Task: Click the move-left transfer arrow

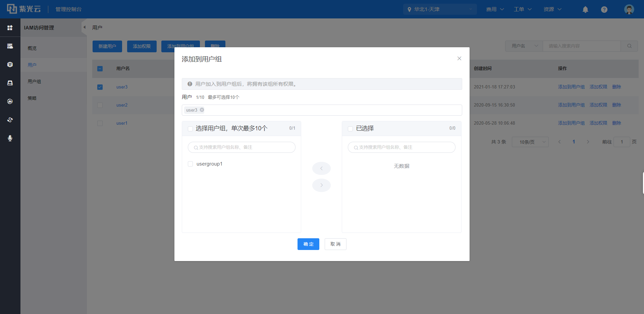Action: pyautogui.click(x=321, y=168)
